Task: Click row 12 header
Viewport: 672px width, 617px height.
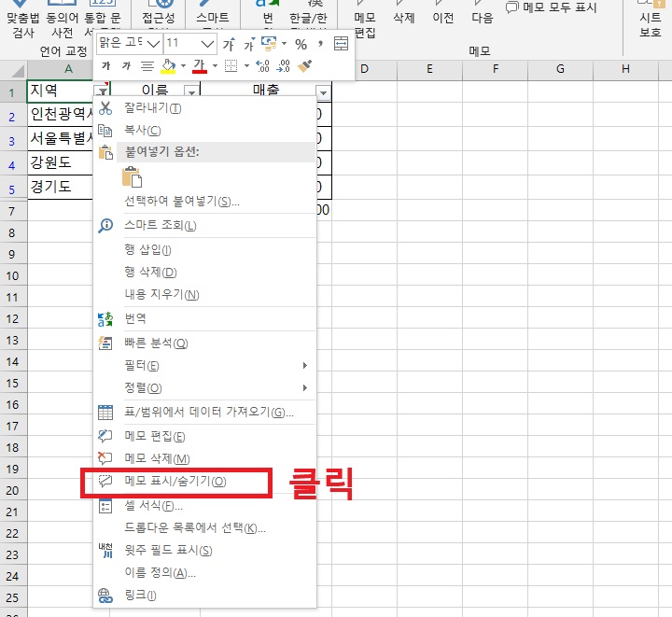Action: (x=12, y=319)
